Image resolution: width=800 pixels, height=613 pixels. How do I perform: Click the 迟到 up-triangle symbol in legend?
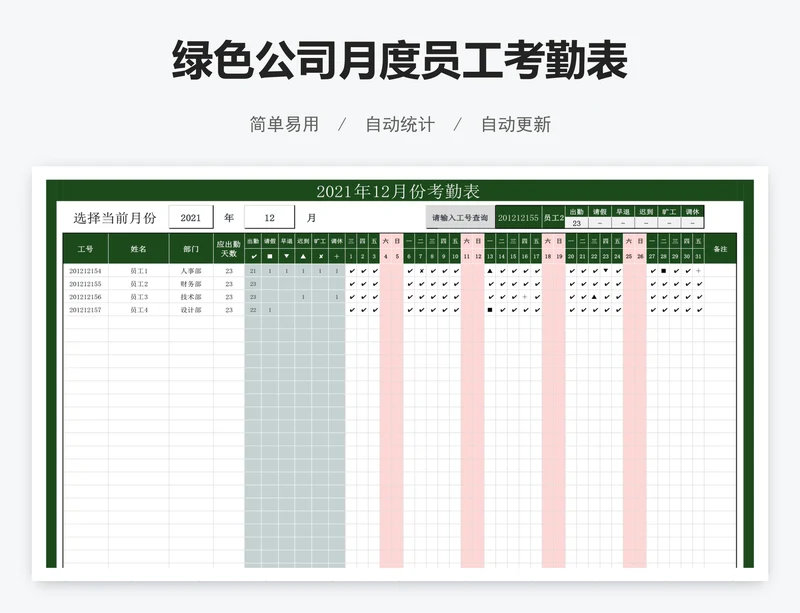point(302,254)
